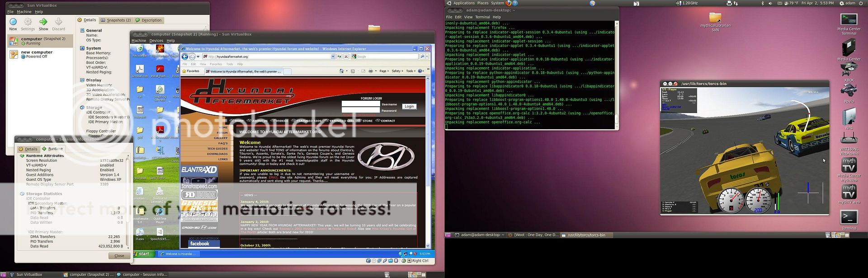Click the IE refresh icon
Image resolution: width=868 pixels, height=278 pixels.
[x=339, y=57]
